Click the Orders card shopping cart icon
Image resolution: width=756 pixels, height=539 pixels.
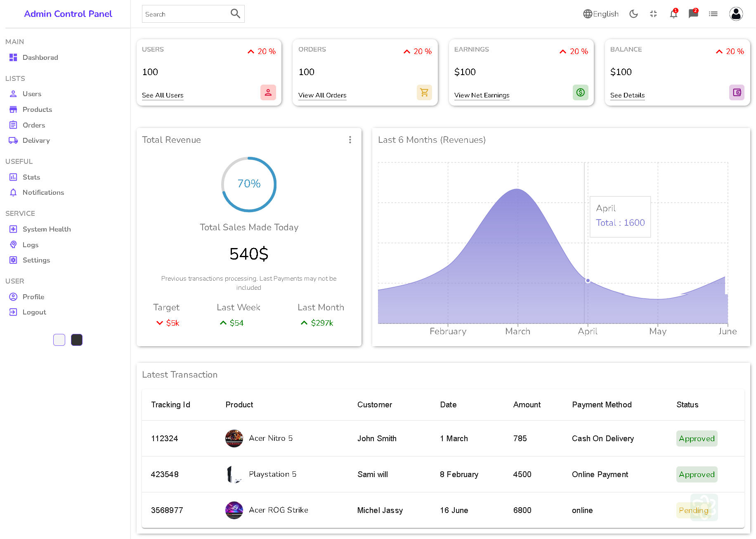pos(424,92)
